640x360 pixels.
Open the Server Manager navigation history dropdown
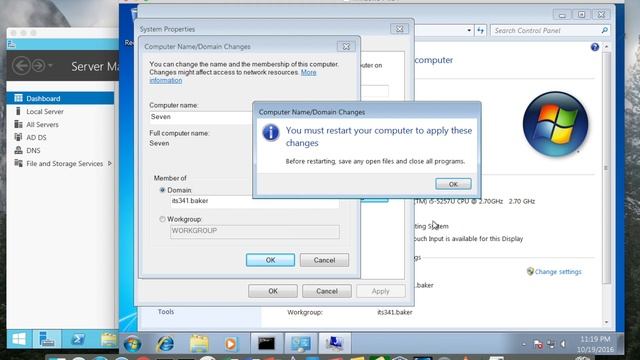[50, 65]
